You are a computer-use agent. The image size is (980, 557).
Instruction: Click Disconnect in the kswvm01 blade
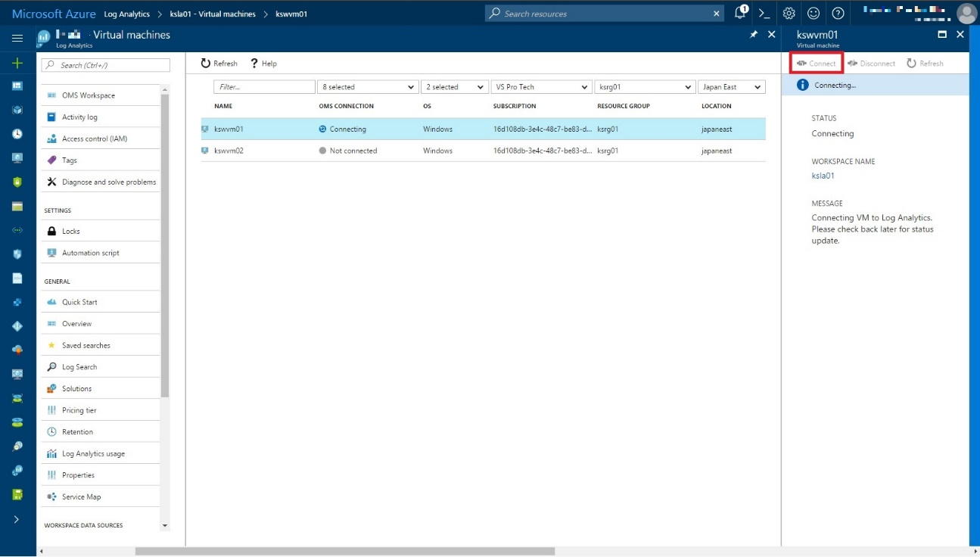[872, 64]
